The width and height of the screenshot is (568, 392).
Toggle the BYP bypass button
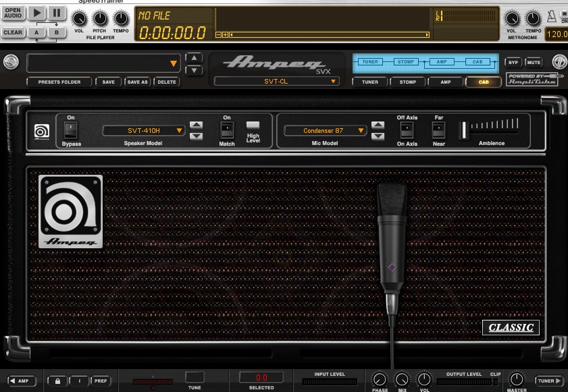pyautogui.click(x=513, y=62)
